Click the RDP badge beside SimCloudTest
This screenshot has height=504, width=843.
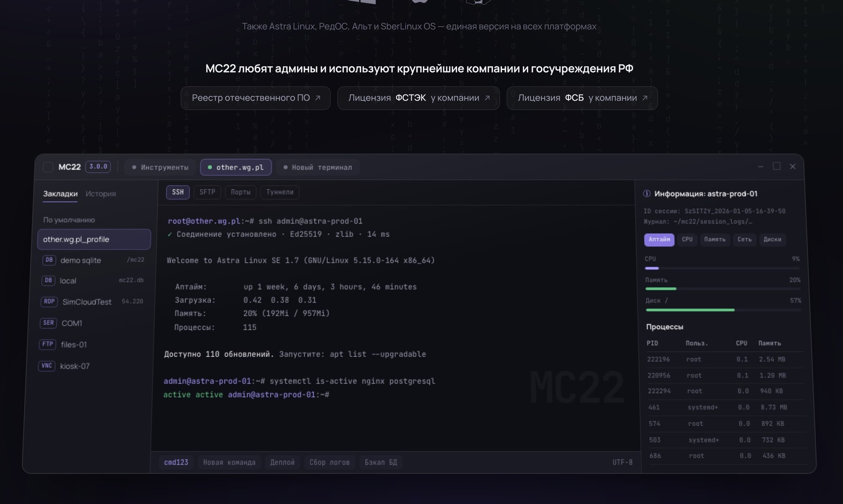(49, 302)
